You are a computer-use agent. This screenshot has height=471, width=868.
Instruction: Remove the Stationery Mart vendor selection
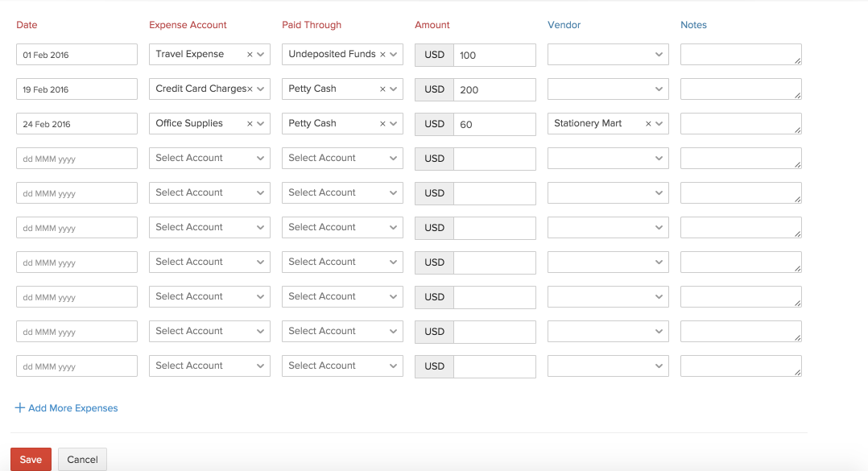[x=648, y=124]
